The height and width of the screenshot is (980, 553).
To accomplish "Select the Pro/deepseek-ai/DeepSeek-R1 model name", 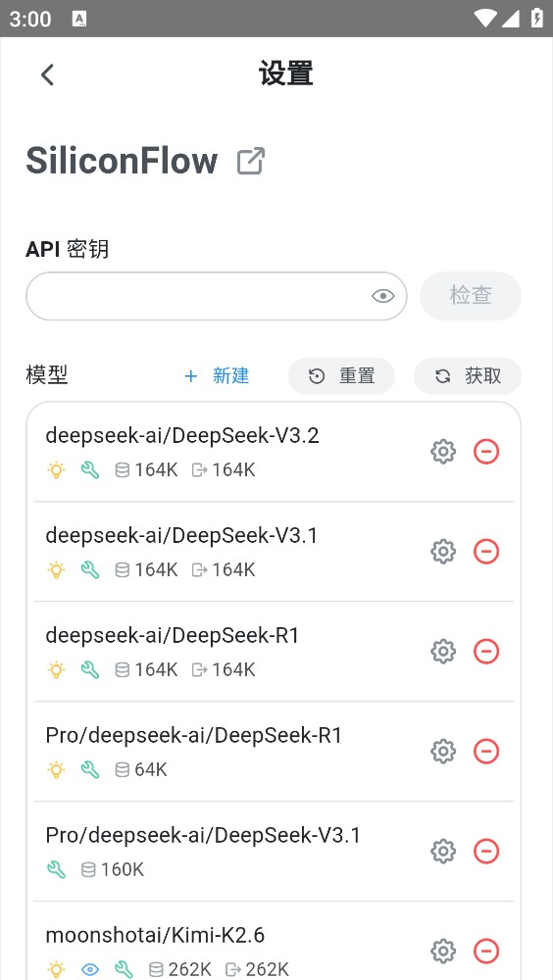I will [194, 736].
